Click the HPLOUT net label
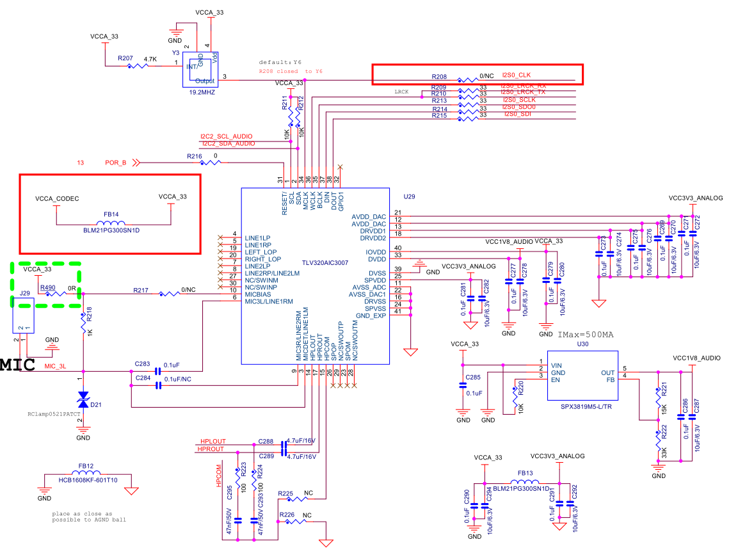The width and height of the screenshot is (738, 560). tap(213, 442)
